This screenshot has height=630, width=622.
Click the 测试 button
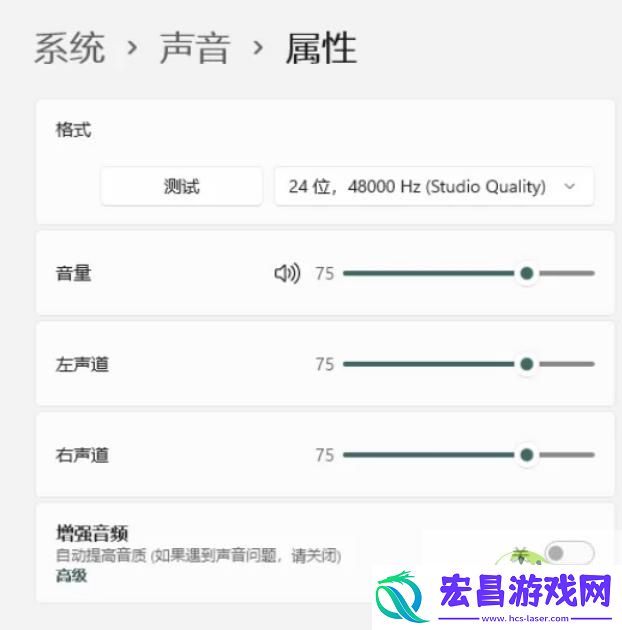click(x=182, y=186)
